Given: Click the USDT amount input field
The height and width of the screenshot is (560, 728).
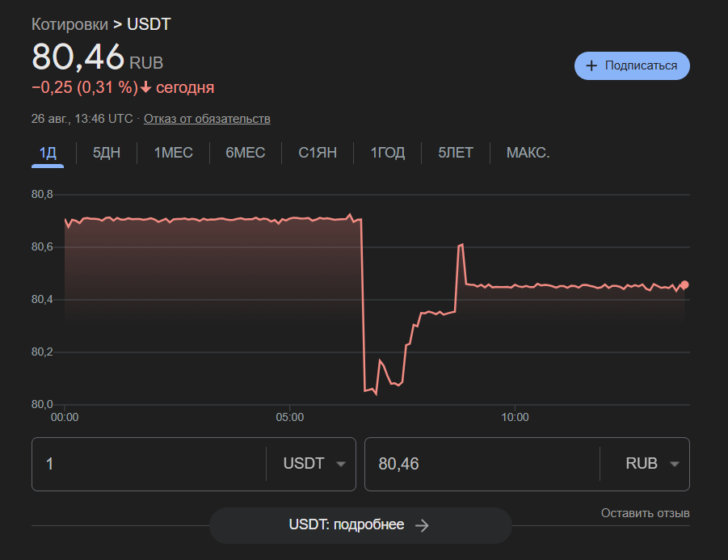Looking at the screenshot, I should (x=149, y=464).
